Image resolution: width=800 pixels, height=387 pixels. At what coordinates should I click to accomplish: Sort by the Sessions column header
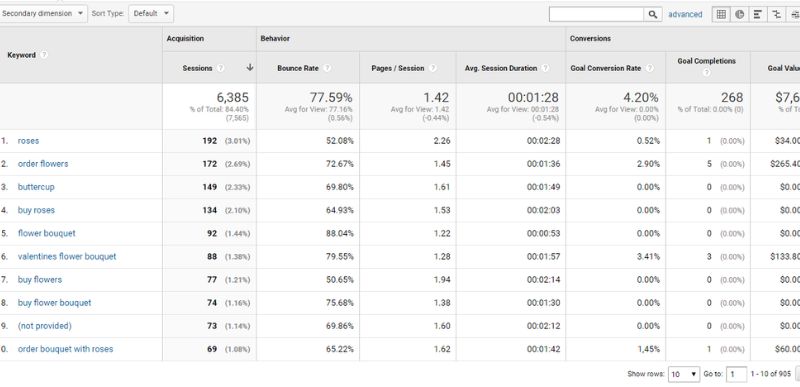(197, 68)
